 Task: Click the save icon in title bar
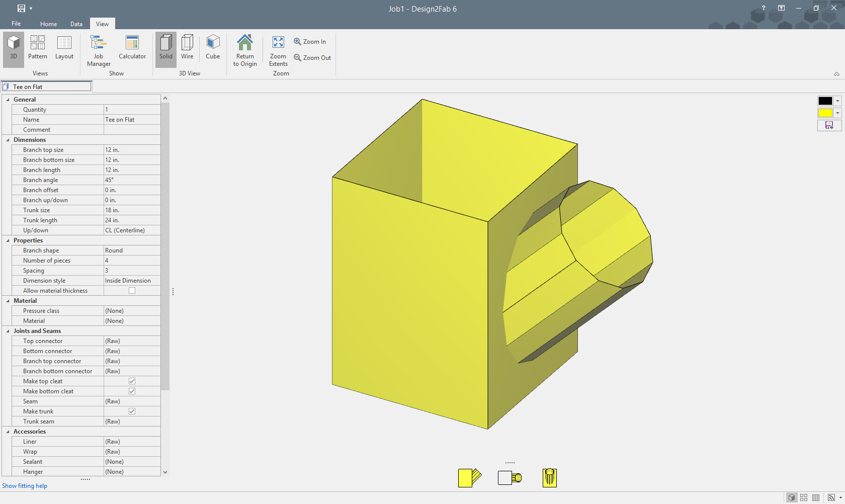pos(21,9)
